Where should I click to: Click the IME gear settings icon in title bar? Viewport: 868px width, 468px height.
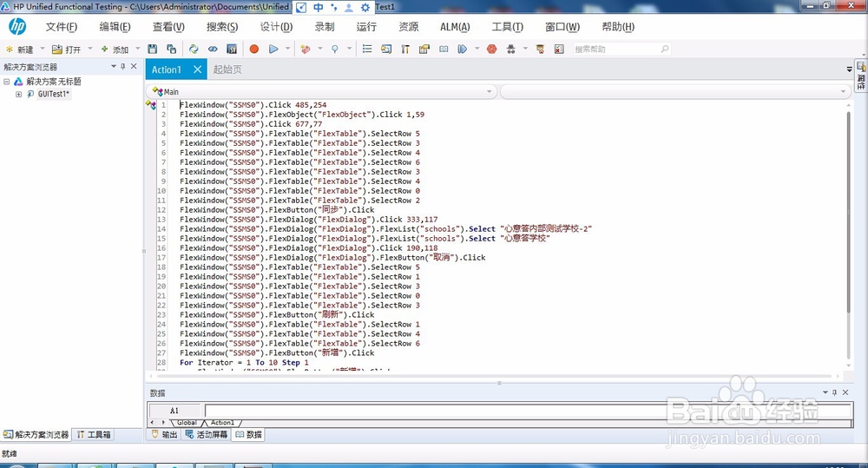point(365,7)
